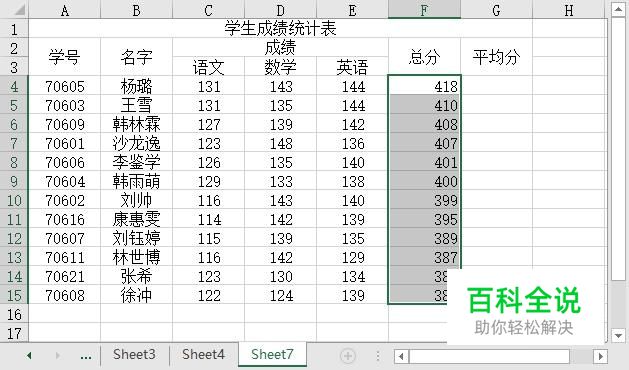Click the horizontal scrollbar right arrow

point(601,356)
